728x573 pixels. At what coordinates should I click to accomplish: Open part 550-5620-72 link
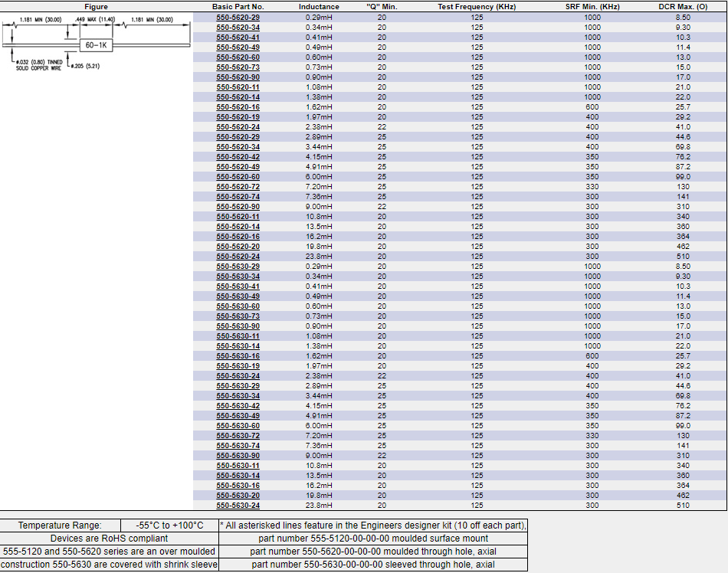(x=238, y=186)
